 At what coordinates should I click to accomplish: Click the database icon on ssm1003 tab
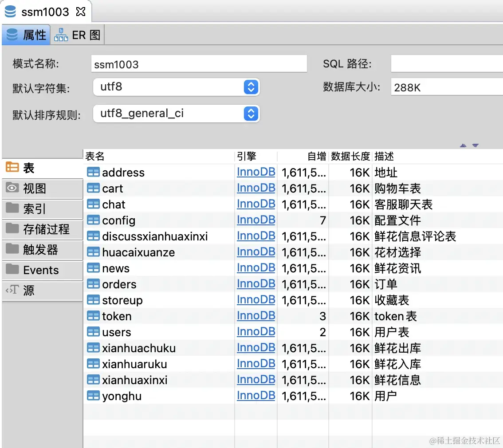[10, 12]
